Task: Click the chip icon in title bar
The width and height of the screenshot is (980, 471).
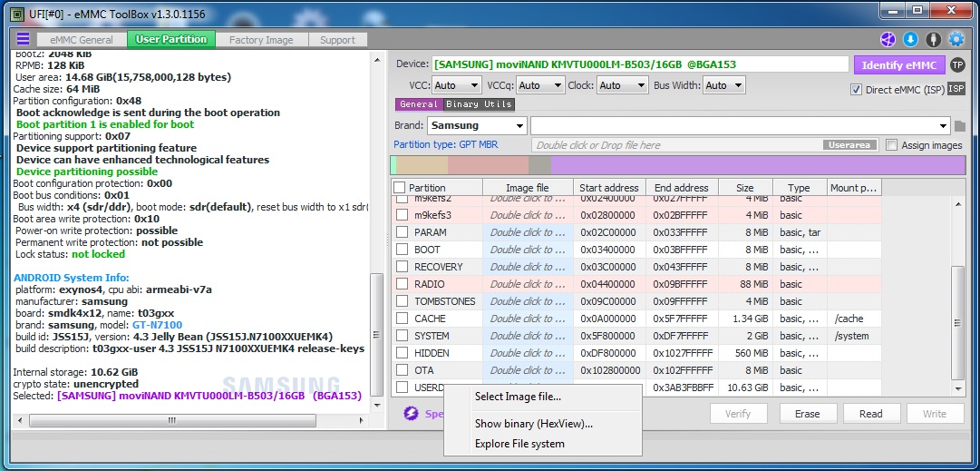Action: tap(18, 14)
